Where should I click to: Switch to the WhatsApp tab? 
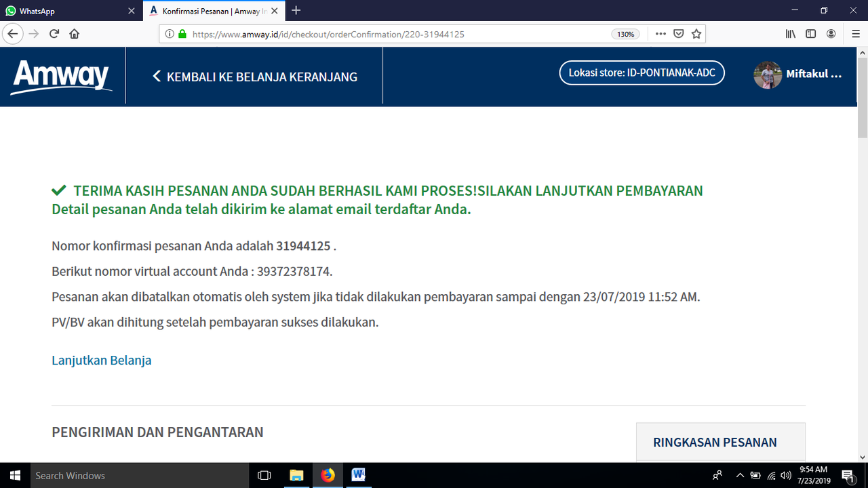click(71, 11)
